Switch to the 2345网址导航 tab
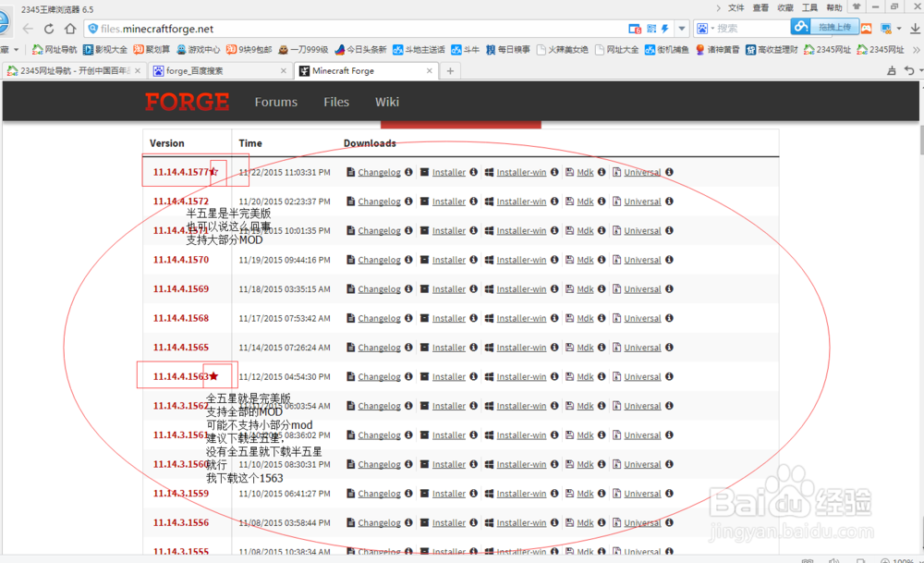 pos(74,71)
